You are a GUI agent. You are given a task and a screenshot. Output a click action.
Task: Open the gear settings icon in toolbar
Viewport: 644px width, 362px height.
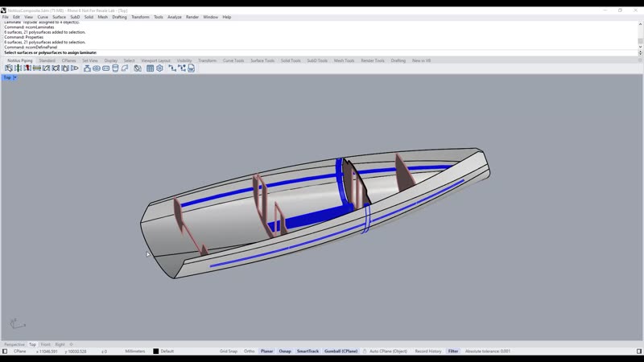[x=159, y=68]
